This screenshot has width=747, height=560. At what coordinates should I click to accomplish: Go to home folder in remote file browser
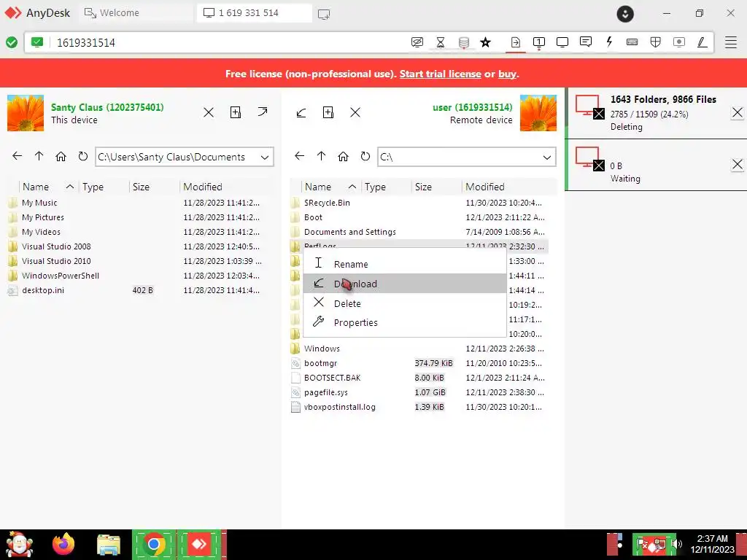pos(343,156)
